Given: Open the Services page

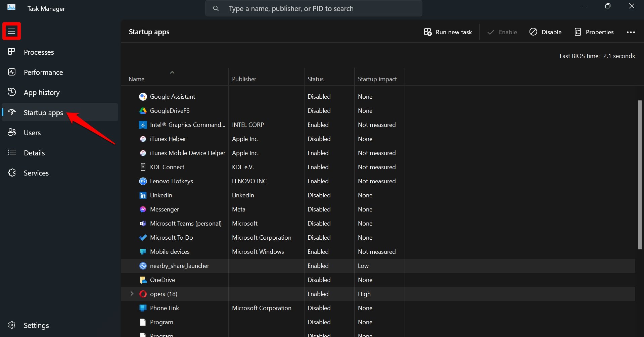Looking at the screenshot, I should [x=60, y=173].
